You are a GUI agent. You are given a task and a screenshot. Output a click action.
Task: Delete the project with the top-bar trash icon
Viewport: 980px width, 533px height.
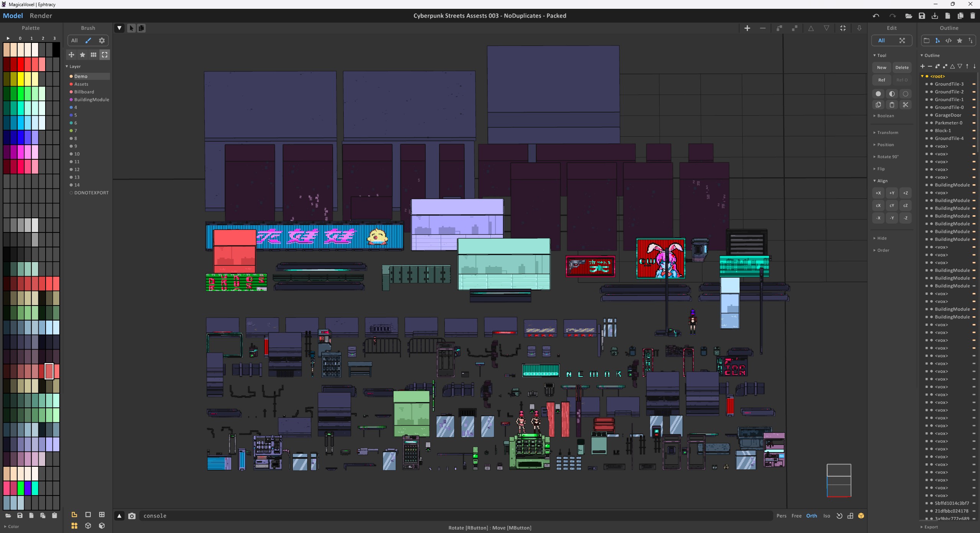973,16
